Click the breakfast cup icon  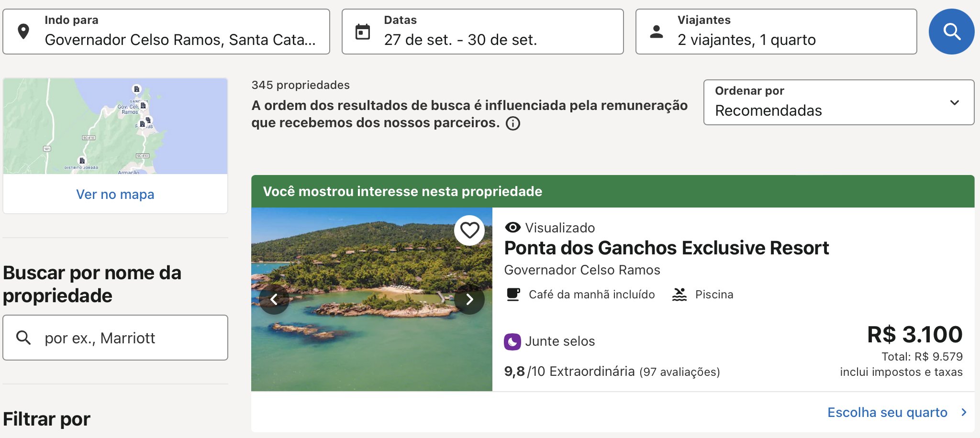click(x=513, y=295)
